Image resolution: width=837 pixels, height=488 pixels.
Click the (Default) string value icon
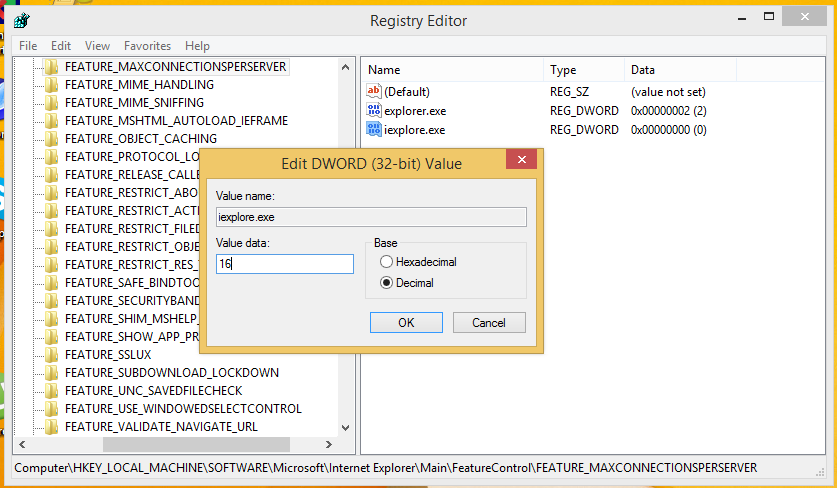pos(375,92)
